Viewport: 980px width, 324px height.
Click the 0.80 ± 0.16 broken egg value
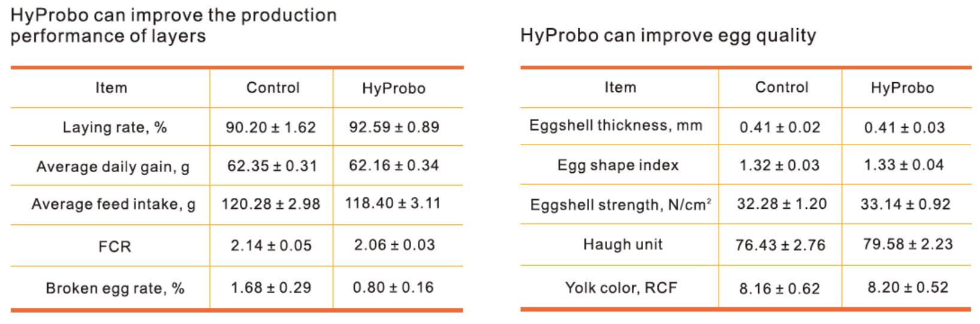point(393,287)
